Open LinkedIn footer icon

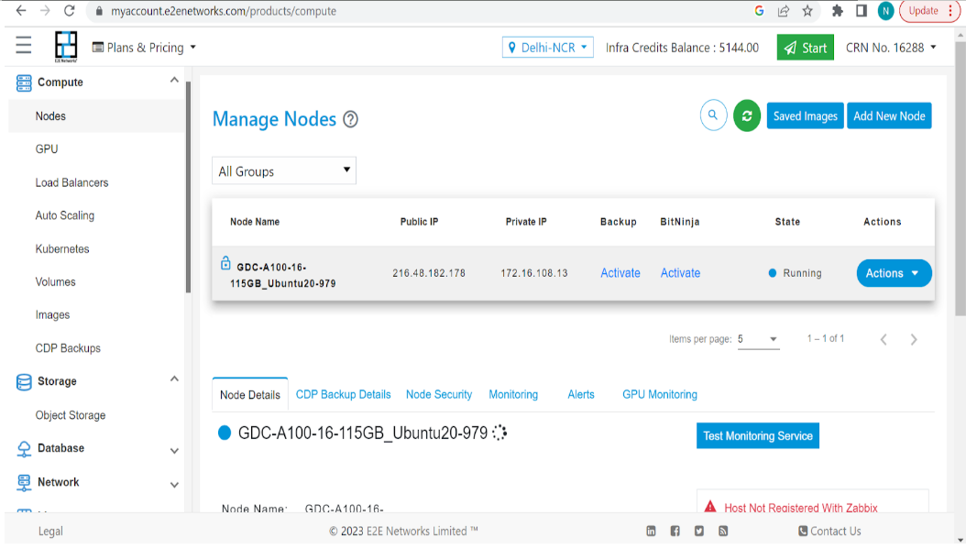coord(651,531)
